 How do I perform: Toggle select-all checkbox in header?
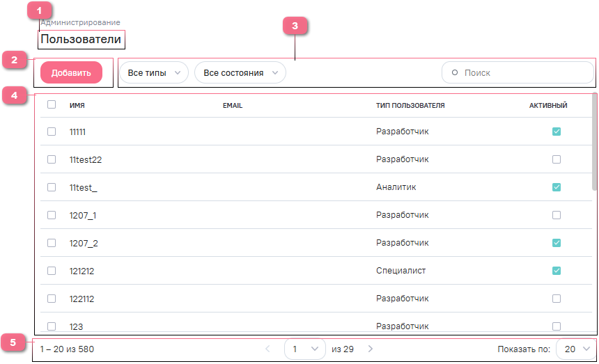click(52, 105)
